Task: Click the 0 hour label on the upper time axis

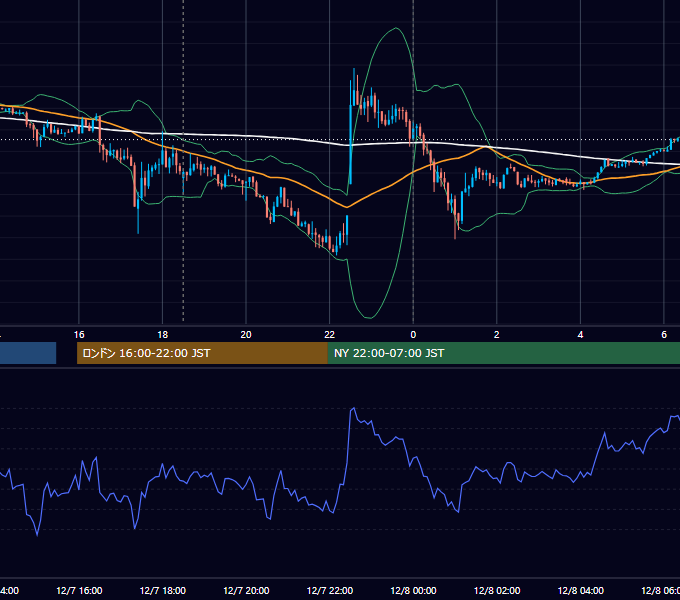Action: 413,335
